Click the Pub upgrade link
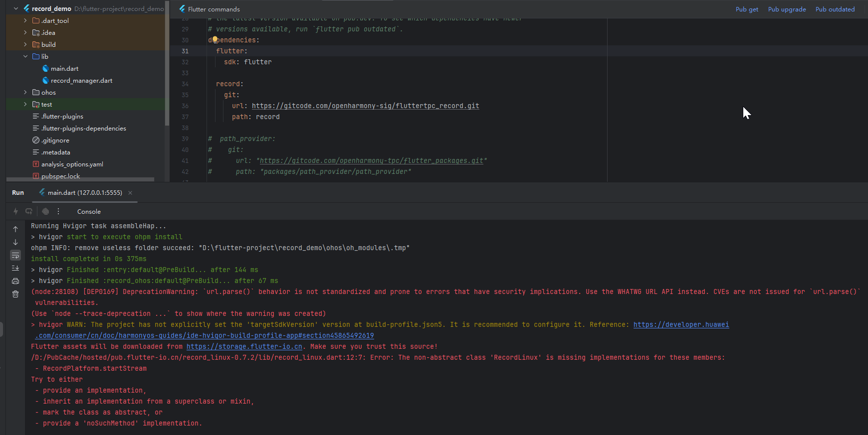 [787, 9]
